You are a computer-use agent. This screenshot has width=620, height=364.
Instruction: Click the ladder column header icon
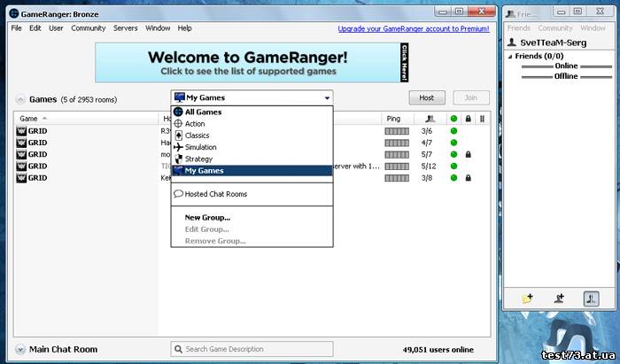[482, 119]
